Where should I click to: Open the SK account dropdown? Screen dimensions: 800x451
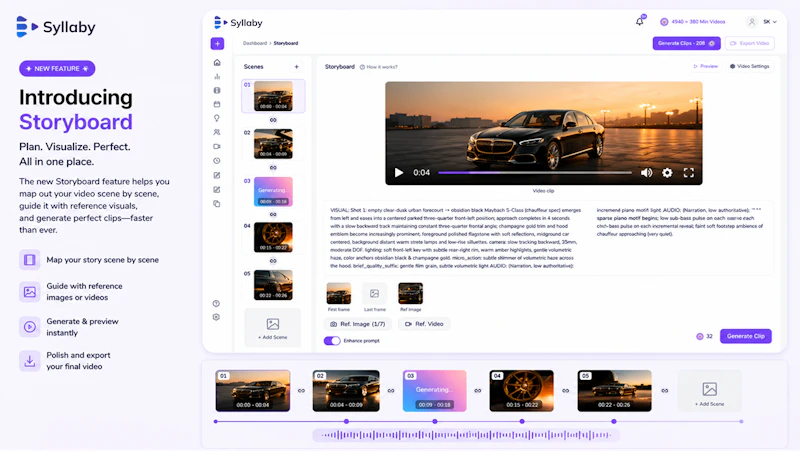(770, 22)
